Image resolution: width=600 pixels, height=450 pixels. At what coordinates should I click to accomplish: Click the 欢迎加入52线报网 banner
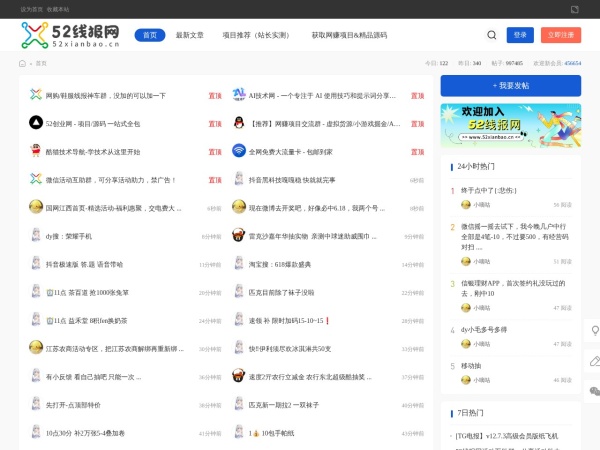pyautogui.click(x=511, y=126)
